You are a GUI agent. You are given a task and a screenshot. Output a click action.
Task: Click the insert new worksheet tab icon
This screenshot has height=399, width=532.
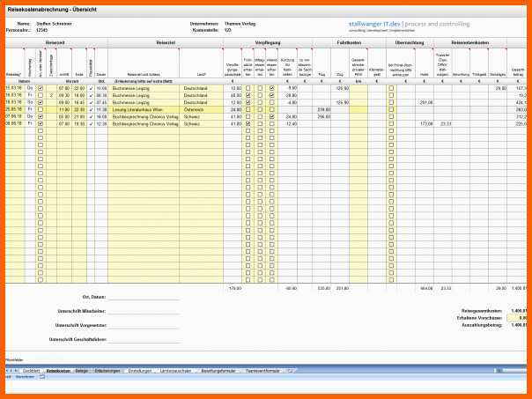pos(291,371)
